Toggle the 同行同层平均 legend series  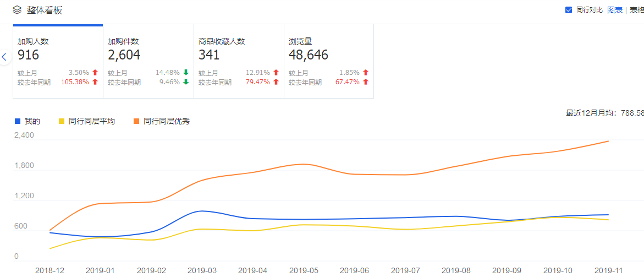click(91, 121)
